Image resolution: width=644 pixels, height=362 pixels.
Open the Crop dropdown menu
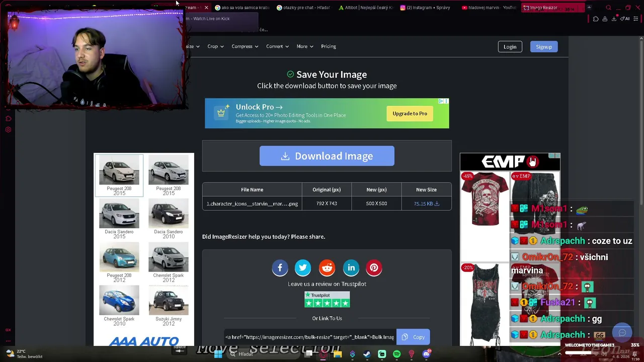215,46
